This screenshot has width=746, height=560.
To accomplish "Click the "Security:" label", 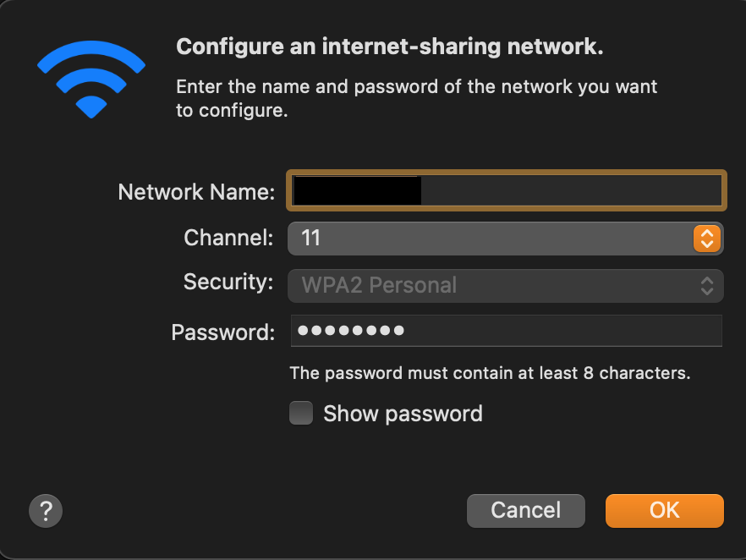I will tap(228, 283).
